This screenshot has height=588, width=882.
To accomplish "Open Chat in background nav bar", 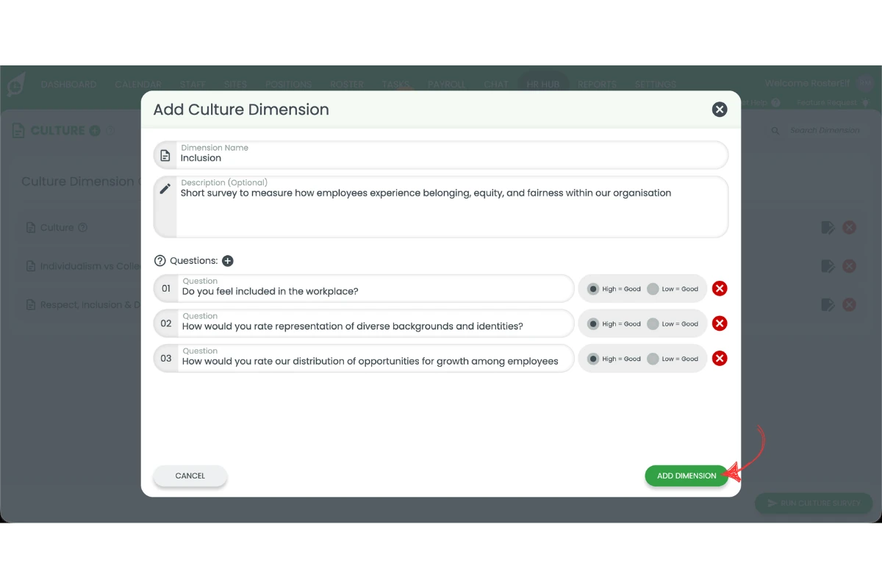I will pos(496,85).
